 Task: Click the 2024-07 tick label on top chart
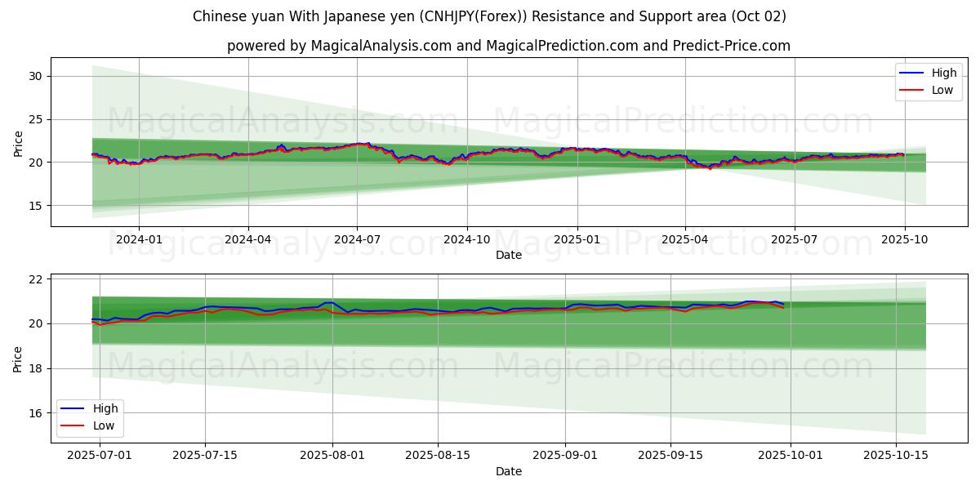(357, 240)
